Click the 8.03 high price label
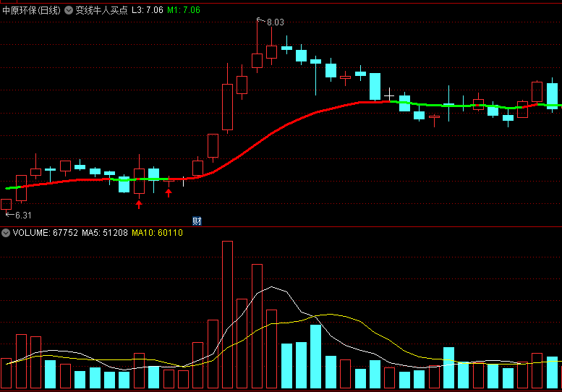 tap(276, 22)
